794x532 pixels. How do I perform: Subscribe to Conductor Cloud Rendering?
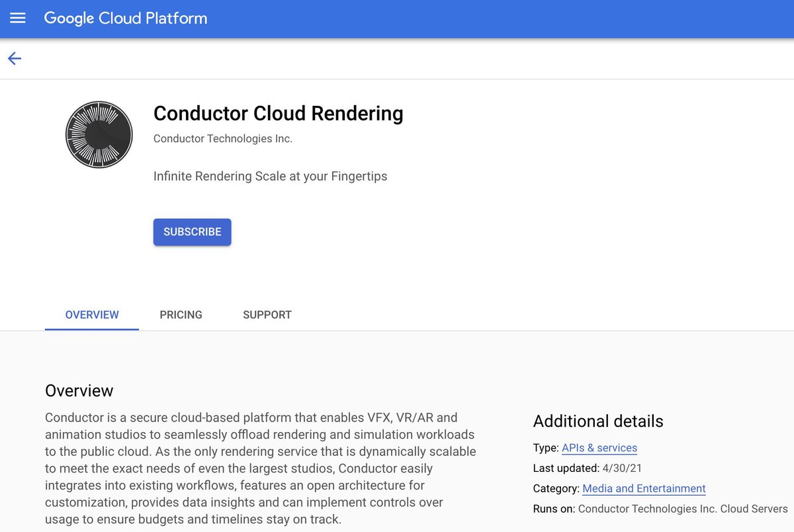(x=193, y=232)
